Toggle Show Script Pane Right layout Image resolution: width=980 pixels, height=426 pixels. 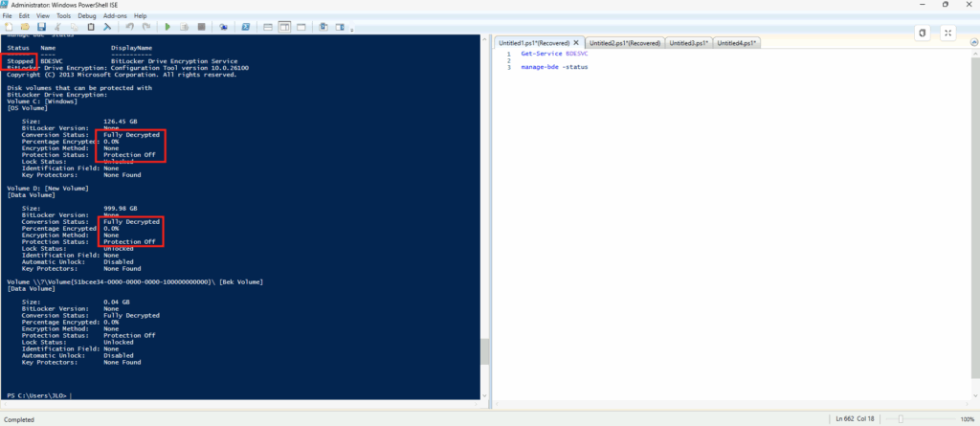point(284,27)
